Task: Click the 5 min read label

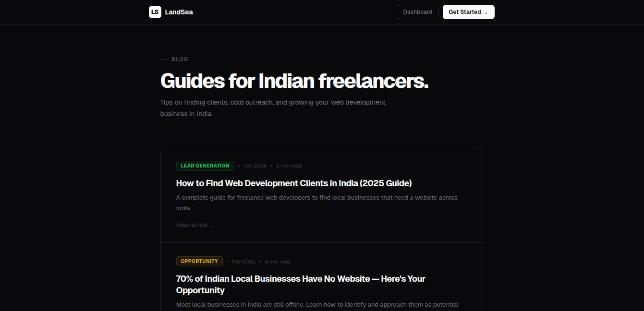Action: tap(289, 166)
